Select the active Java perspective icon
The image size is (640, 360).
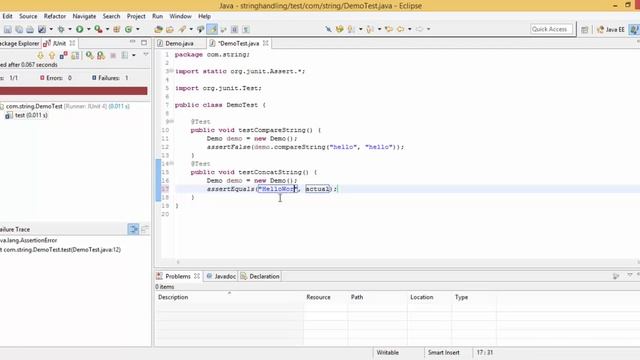[634, 29]
